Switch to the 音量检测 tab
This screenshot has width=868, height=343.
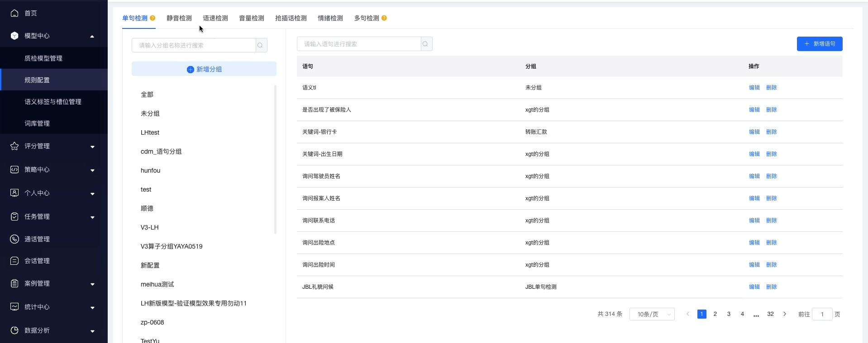252,18
